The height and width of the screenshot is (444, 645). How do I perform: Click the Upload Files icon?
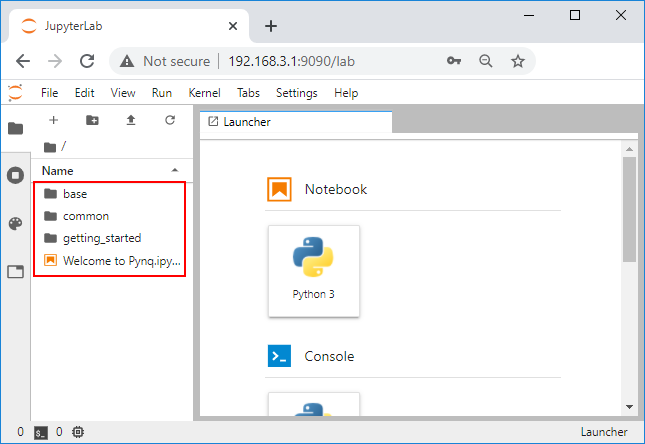click(x=131, y=120)
